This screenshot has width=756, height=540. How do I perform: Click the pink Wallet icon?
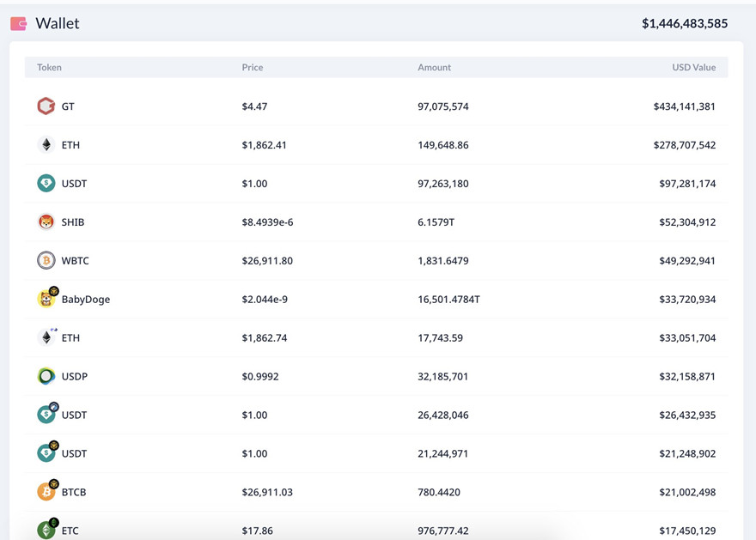(18, 23)
